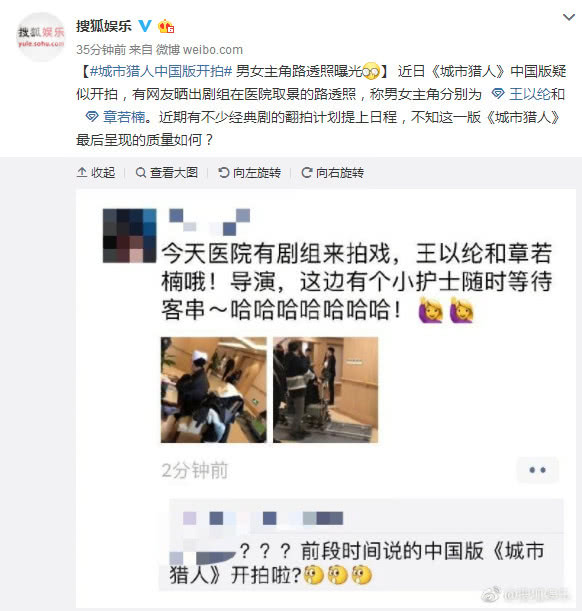Image resolution: width=582 pixels, height=611 pixels.
Task: Rotate image left with 向左旋转
Action: click(x=249, y=172)
